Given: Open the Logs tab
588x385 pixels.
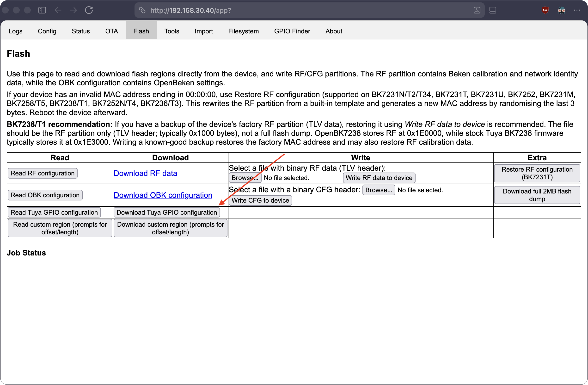Looking at the screenshot, I should (x=16, y=31).
